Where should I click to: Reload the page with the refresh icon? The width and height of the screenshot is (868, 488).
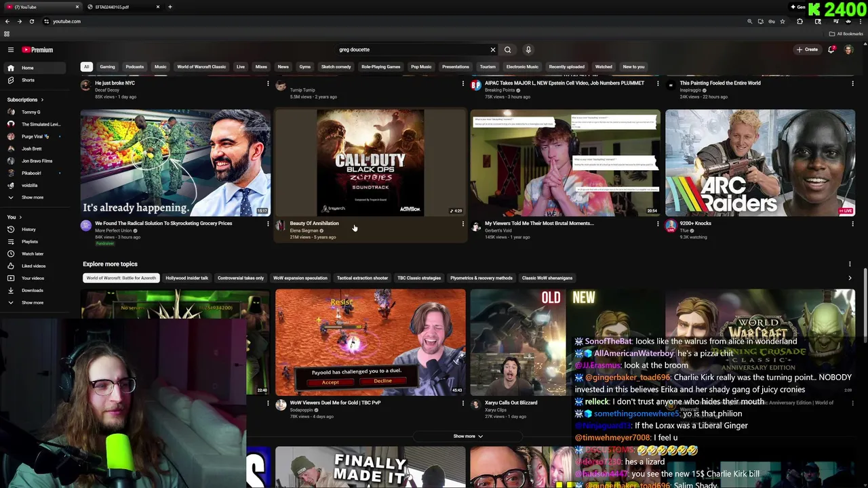tap(31, 21)
